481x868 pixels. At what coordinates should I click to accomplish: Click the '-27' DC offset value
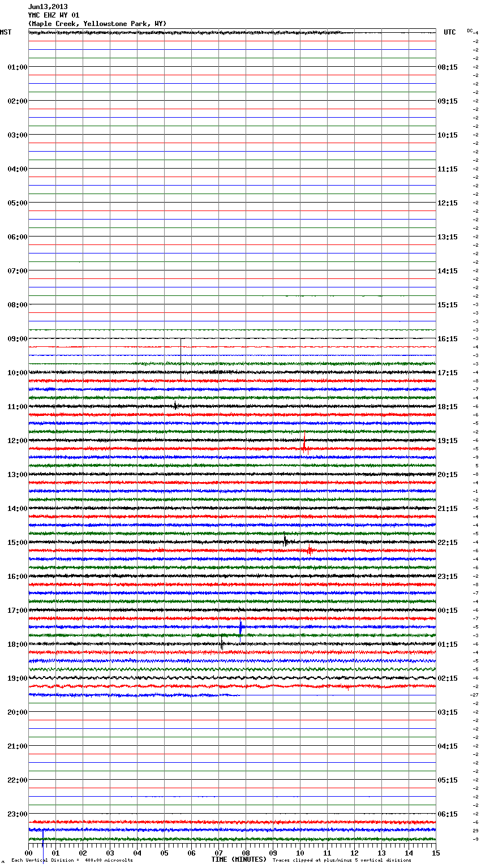coord(474,695)
